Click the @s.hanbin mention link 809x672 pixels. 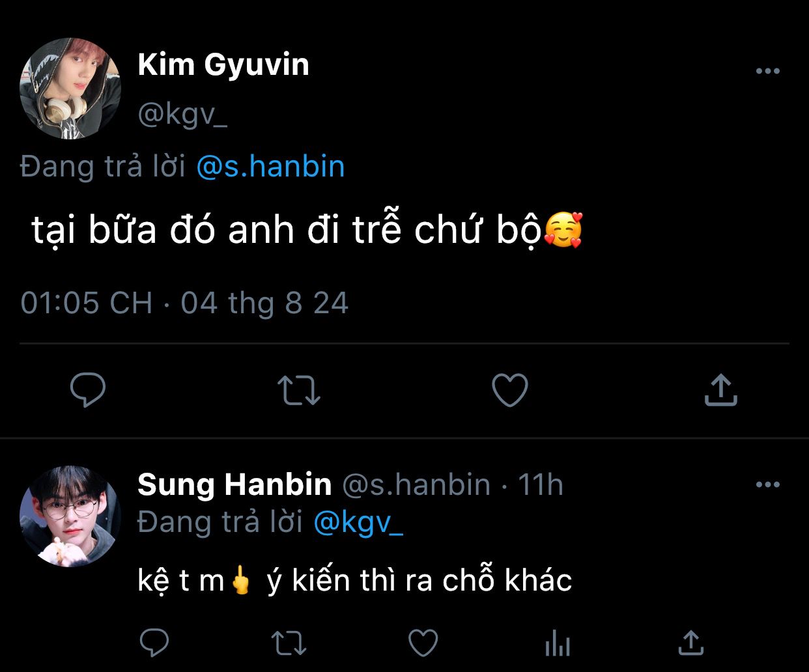tap(270, 167)
